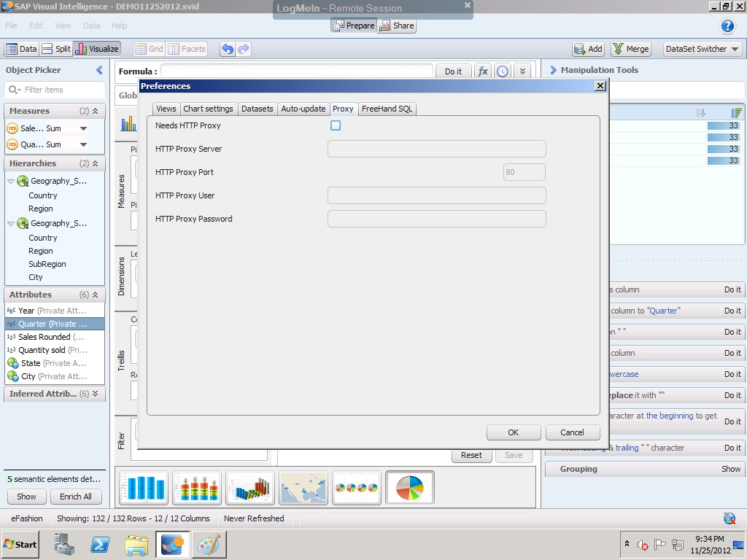The height and width of the screenshot is (560, 747).
Task: Open the Sale... Sum aggregation dropdown
Action: tap(83, 128)
